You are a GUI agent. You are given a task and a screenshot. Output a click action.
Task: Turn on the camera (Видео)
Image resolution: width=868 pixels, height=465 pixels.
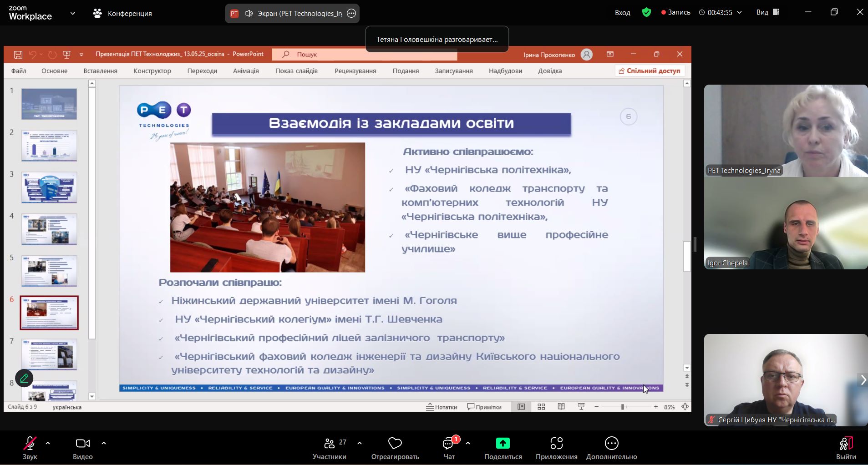tap(82, 448)
